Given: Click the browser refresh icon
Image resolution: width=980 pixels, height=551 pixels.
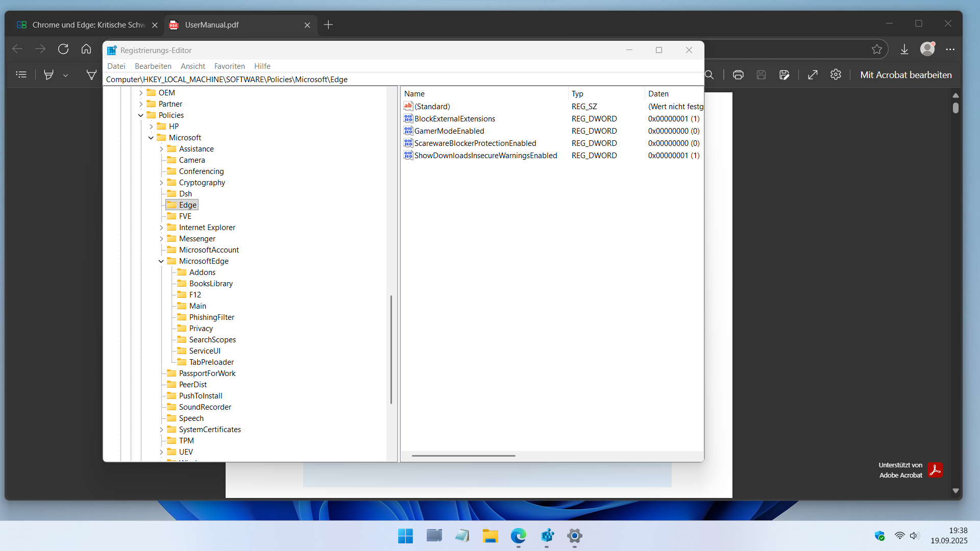Looking at the screenshot, I should point(63,49).
